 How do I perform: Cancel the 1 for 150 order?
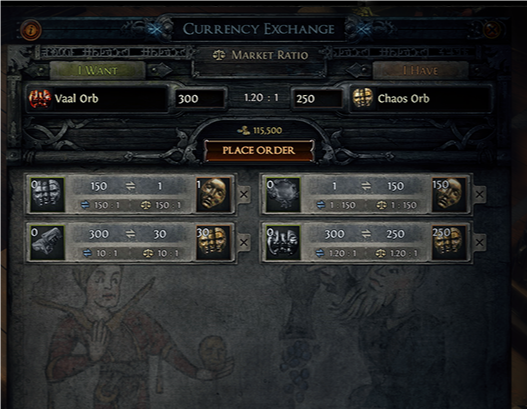[480, 194]
